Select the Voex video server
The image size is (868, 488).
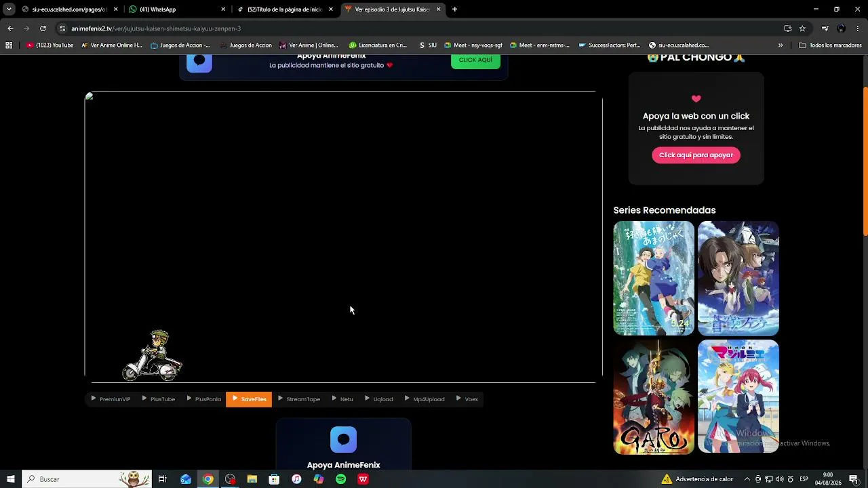tap(467, 399)
